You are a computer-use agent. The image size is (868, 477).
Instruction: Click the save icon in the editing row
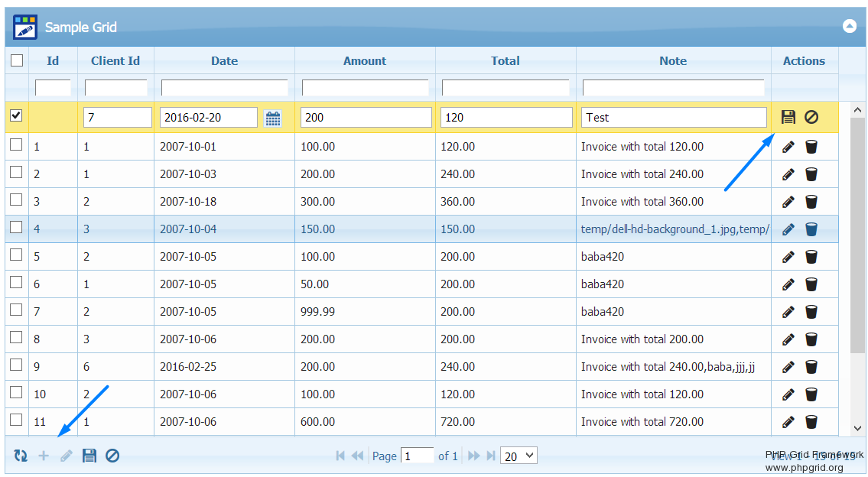click(788, 117)
